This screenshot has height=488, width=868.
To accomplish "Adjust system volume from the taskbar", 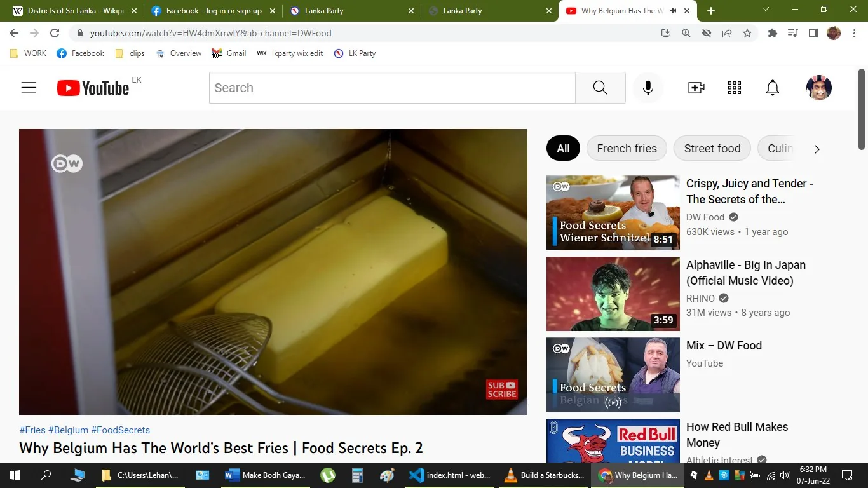I will [x=784, y=475].
